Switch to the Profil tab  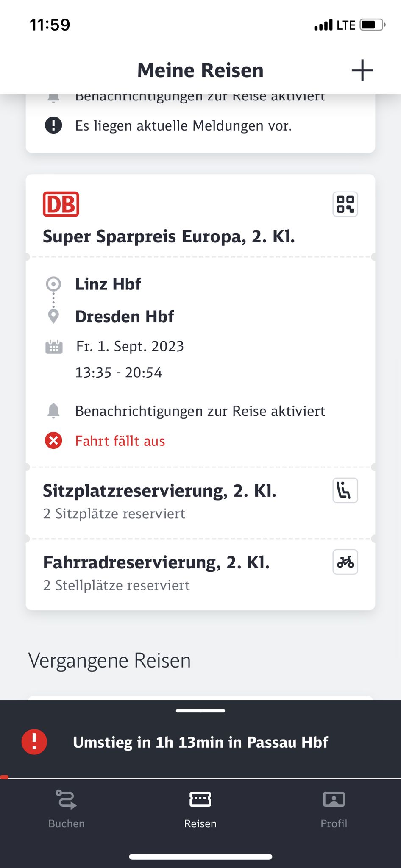334,809
